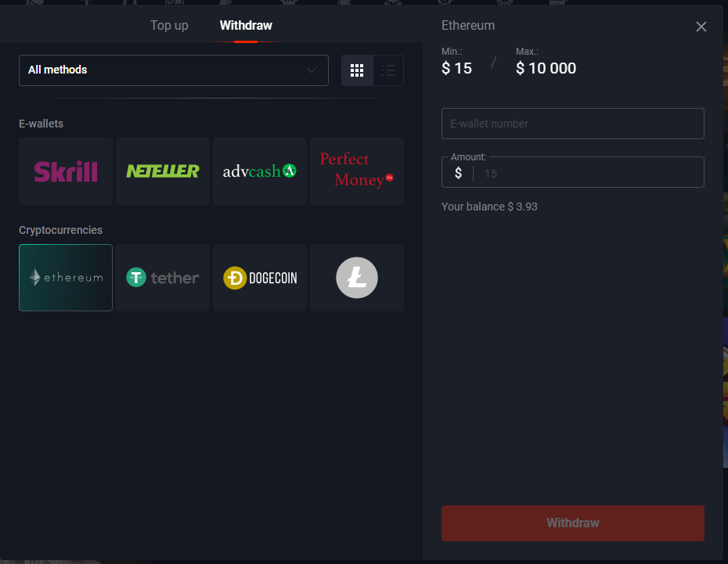Viewport: 728px width, 564px height.
Task: Select advcash e-wallet tile
Action: tap(260, 171)
